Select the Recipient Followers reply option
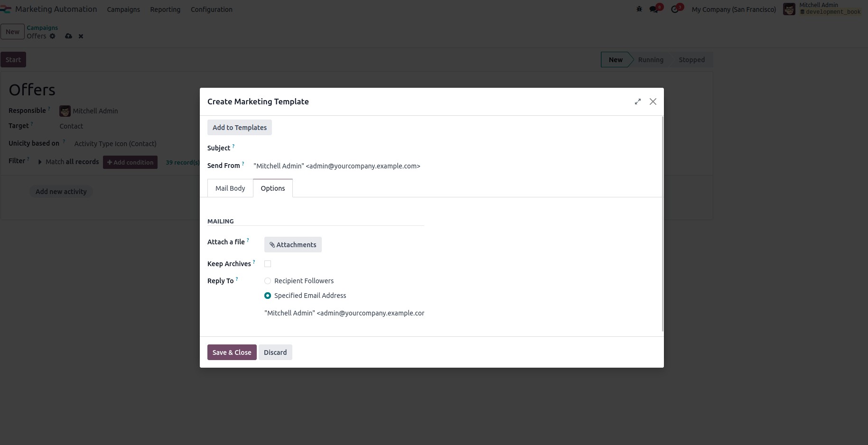The width and height of the screenshot is (868, 445). click(267, 280)
